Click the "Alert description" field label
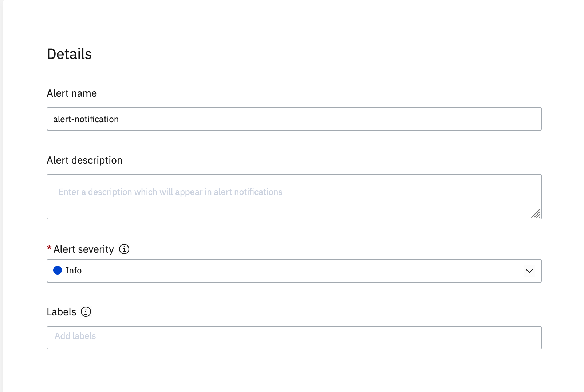This screenshot has height=392, width=584. pyautogui.click(x=84, y=160)
